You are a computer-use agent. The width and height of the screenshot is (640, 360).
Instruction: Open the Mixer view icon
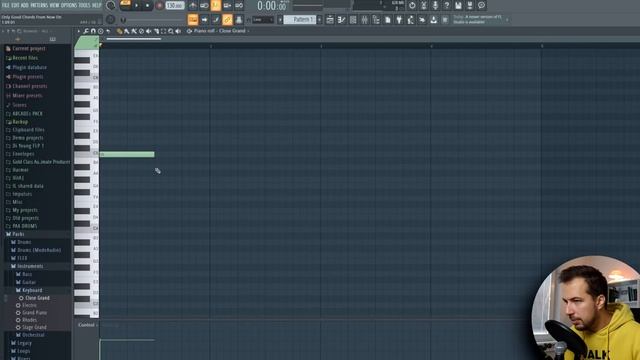pos(364,20)
